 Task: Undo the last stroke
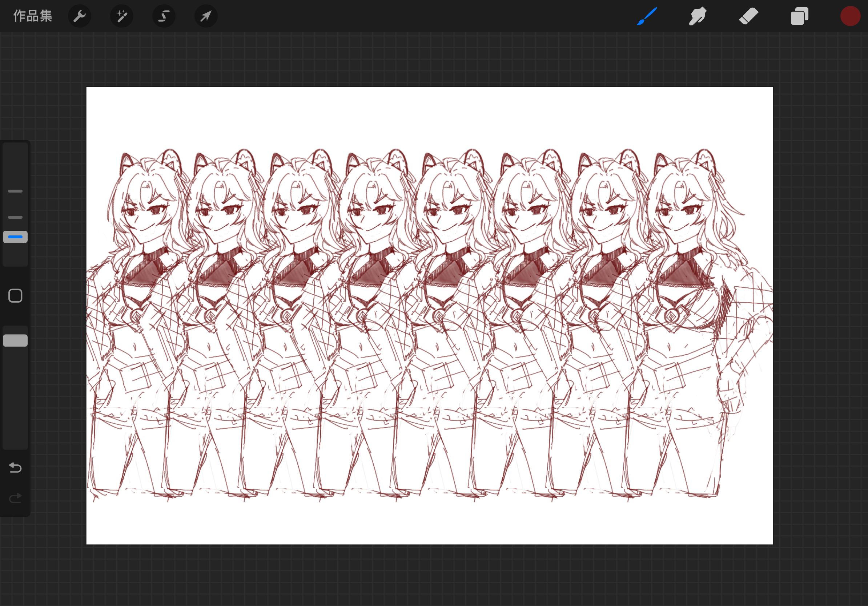click(x=15, y=468)
